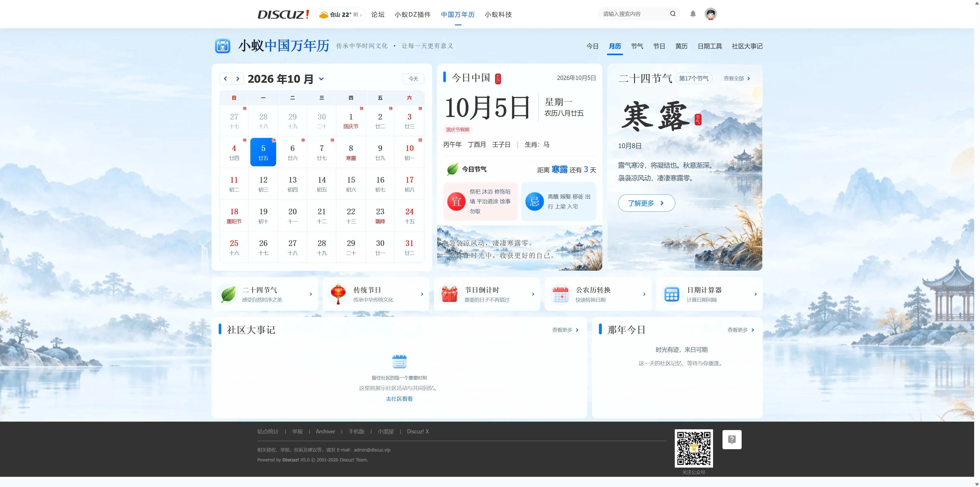This screenshot has width=980, height=487.
Task: Click the red 宜 circle icon
Action: [457, 201]
